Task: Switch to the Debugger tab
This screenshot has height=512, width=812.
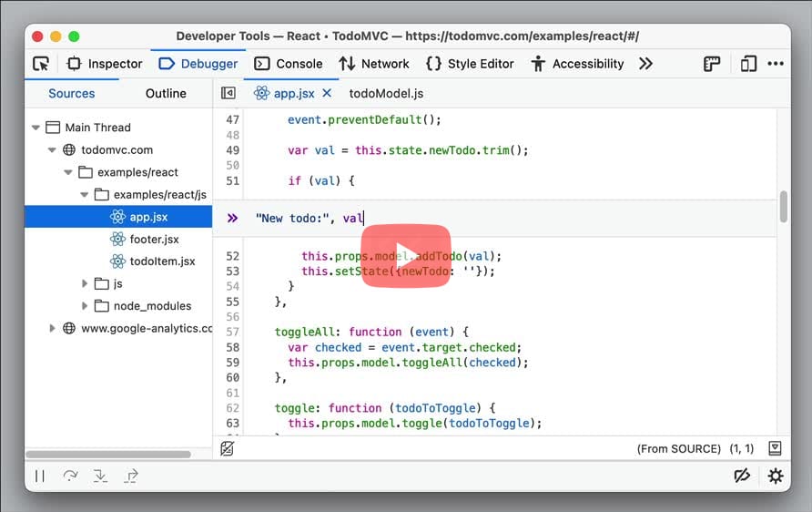Action: pyautogui.click(x=198, y=64)
